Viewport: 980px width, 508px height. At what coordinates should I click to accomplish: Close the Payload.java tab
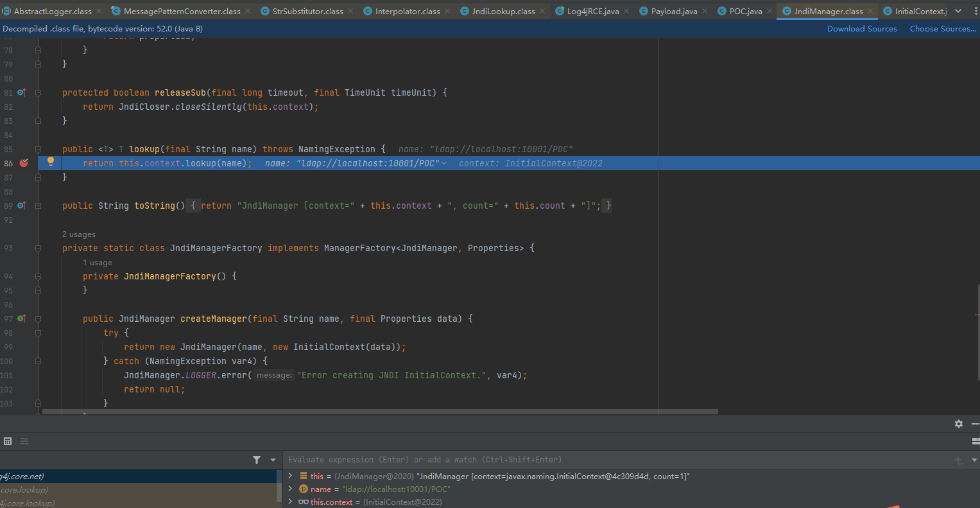[x=705, y=11]
